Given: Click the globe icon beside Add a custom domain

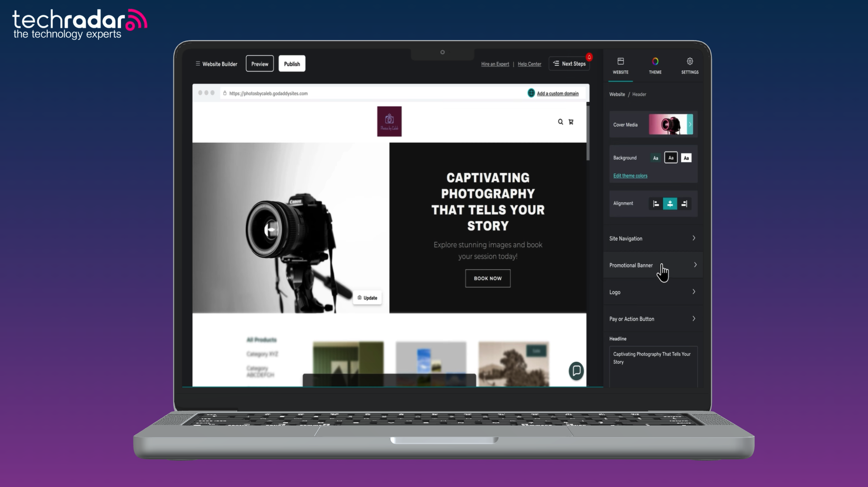Looking at the screenshot, I should point(531,93).
